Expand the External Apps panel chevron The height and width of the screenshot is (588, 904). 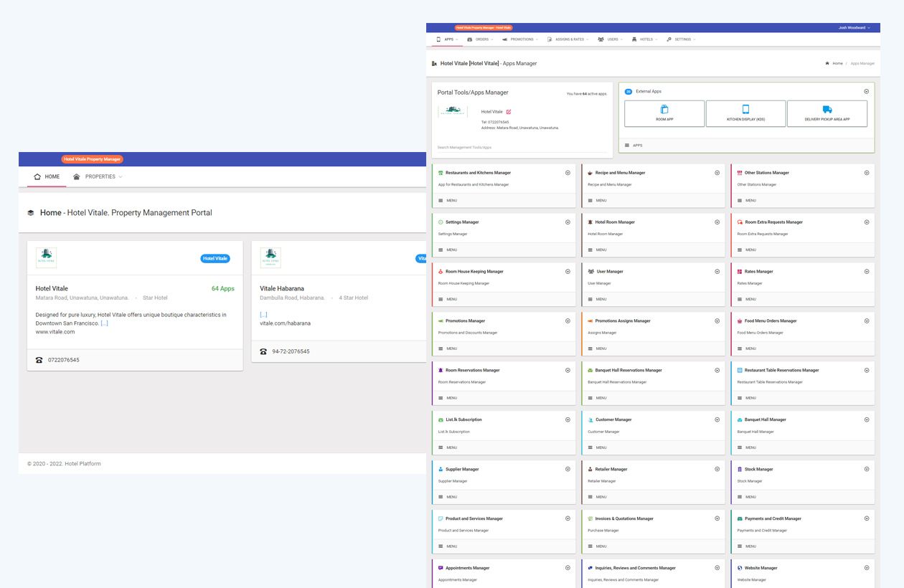tap(867, 92)
